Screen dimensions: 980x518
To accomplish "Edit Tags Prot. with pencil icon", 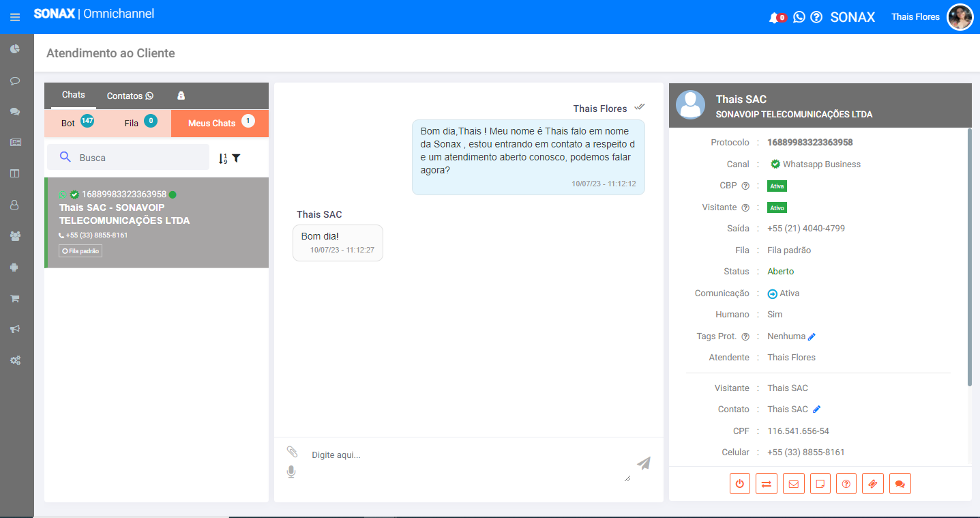I will coord(812,336).
